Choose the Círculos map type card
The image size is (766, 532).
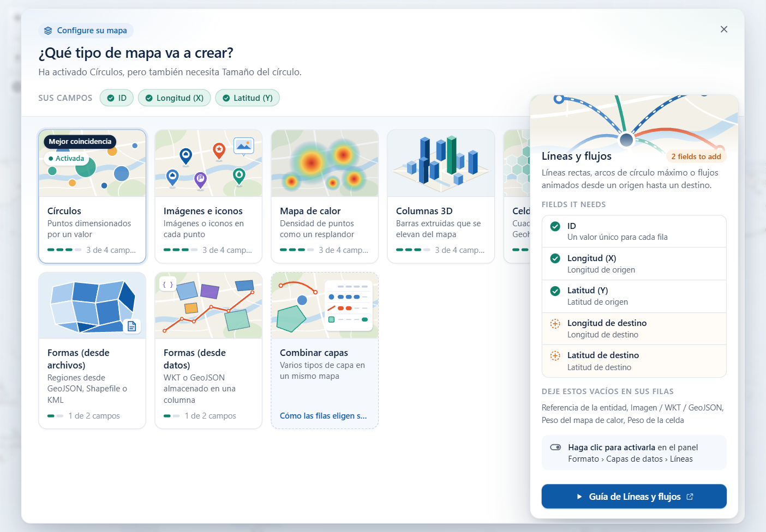click(92, 196)
